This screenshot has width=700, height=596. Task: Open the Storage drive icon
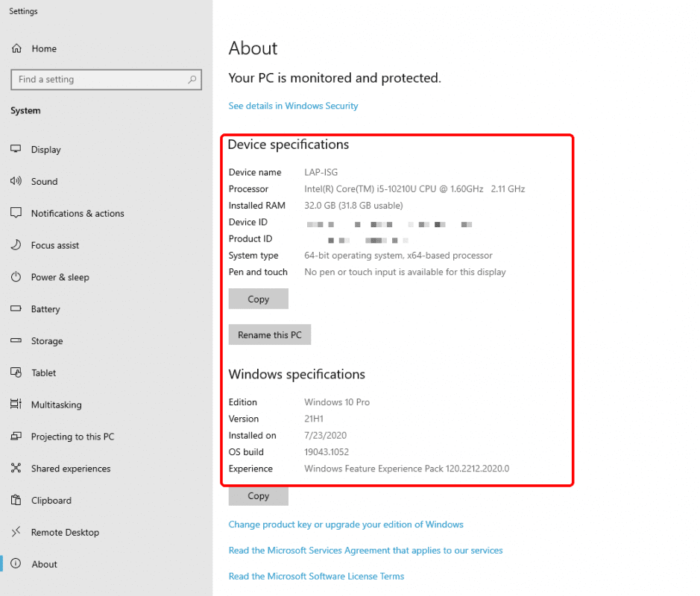(x=16, y=341)
